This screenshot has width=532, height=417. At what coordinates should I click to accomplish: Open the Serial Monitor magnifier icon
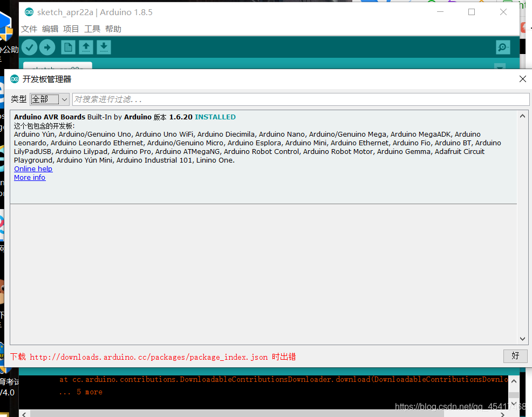[x=503, y=48]
